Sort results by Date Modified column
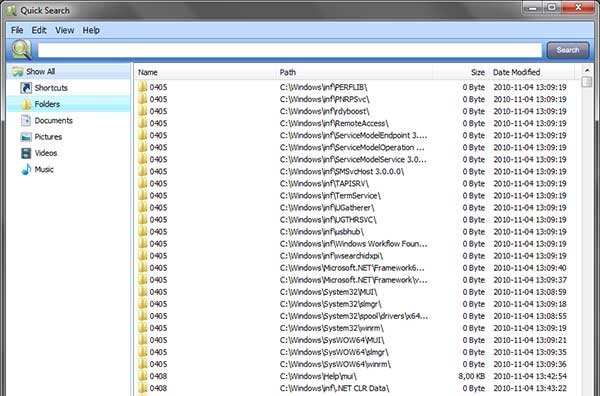600x396 pixels. 532,72
